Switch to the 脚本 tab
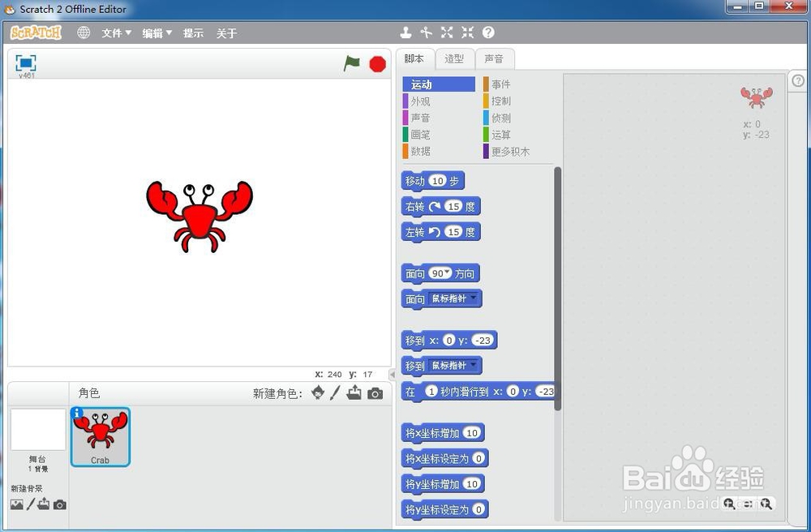The image size is (811, 532). [414, 58]
